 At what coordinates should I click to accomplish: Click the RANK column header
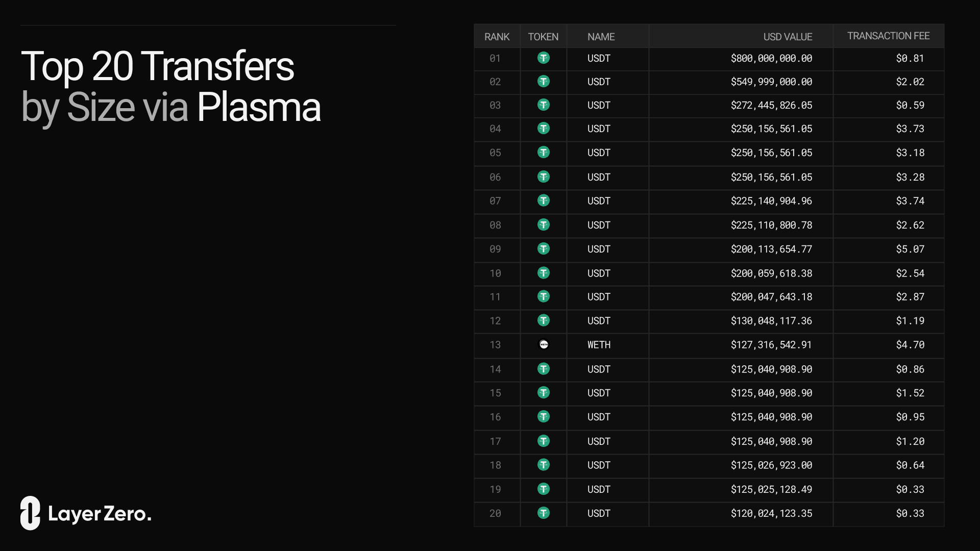tap(497, 37)
